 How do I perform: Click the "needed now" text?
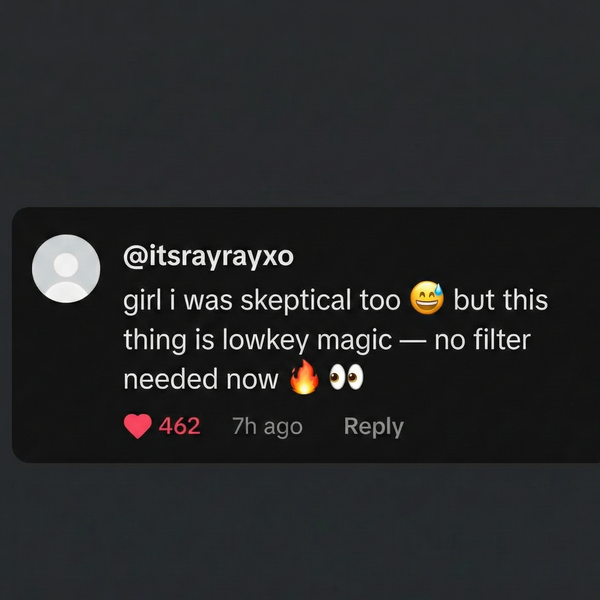coord(200,380)
